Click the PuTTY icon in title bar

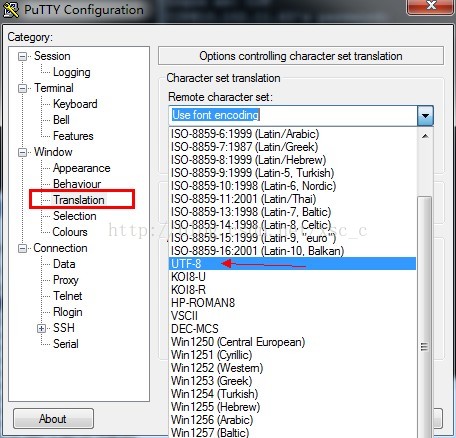[11, 9]
